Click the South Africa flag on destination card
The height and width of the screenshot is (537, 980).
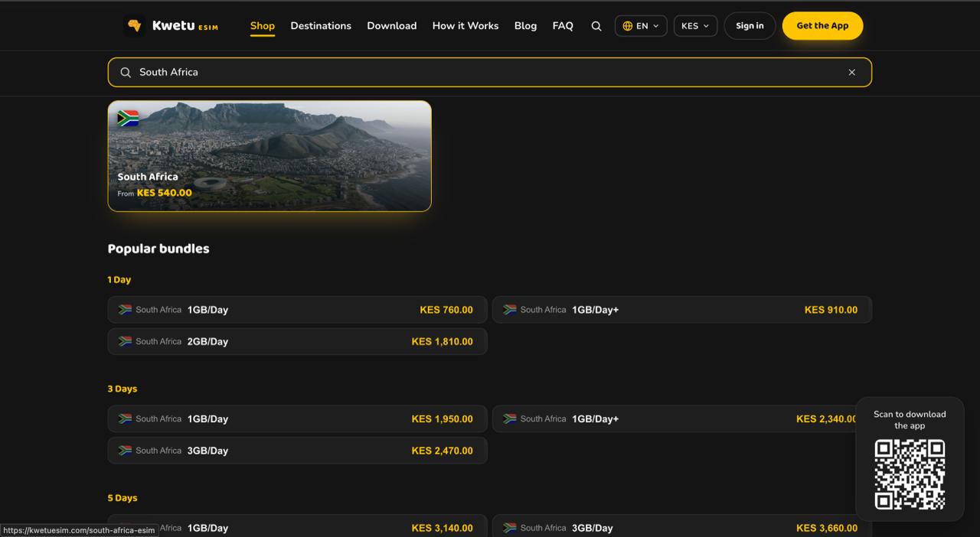(x=128, y=118)
